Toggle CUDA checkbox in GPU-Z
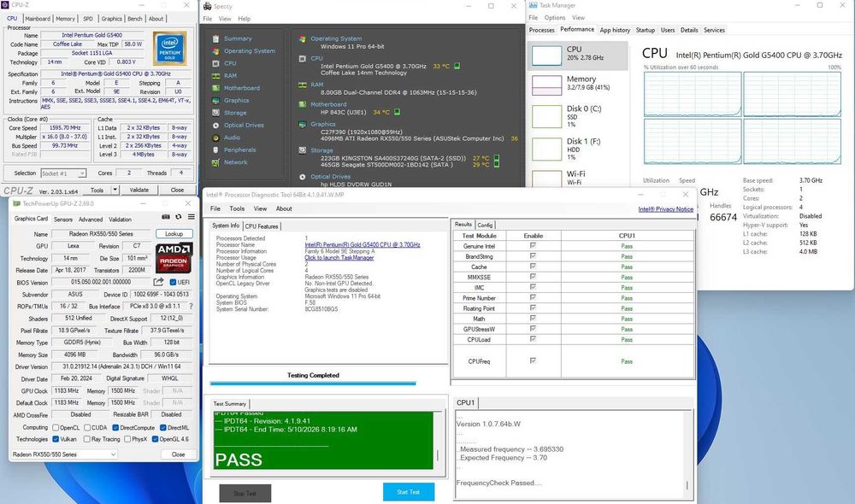 tap(87, 428)
